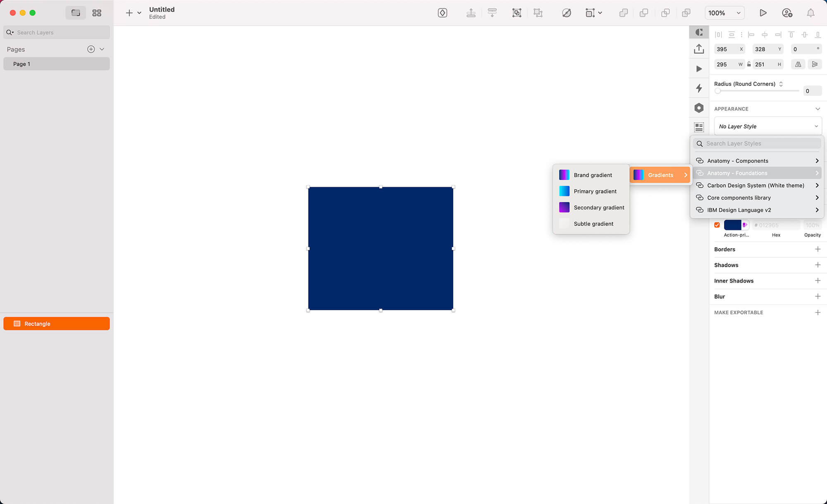Toggle the width-height aspect lock
Image resolution: width=827 pixels, height=504 pixels.
pos(749,64)
